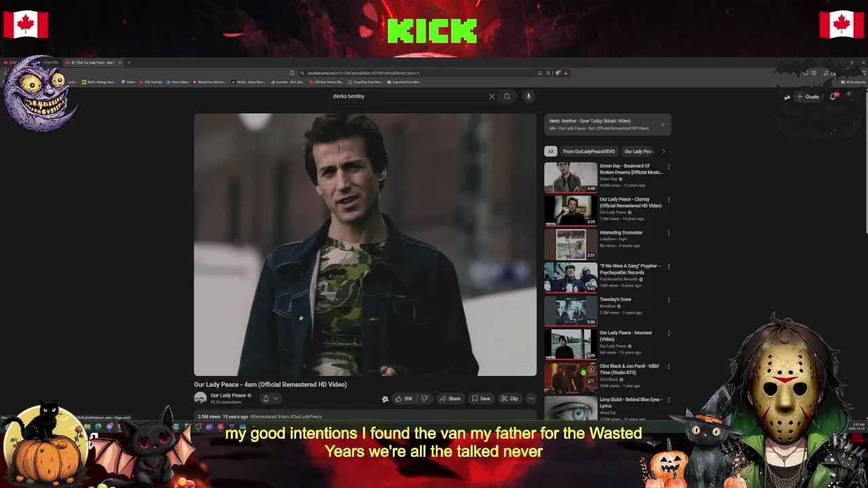The width and height of the screenshot is (868, 488).
Task: Click Limp Bizkit Behind Blue Eyes title
Action: (x=631, y=403)
